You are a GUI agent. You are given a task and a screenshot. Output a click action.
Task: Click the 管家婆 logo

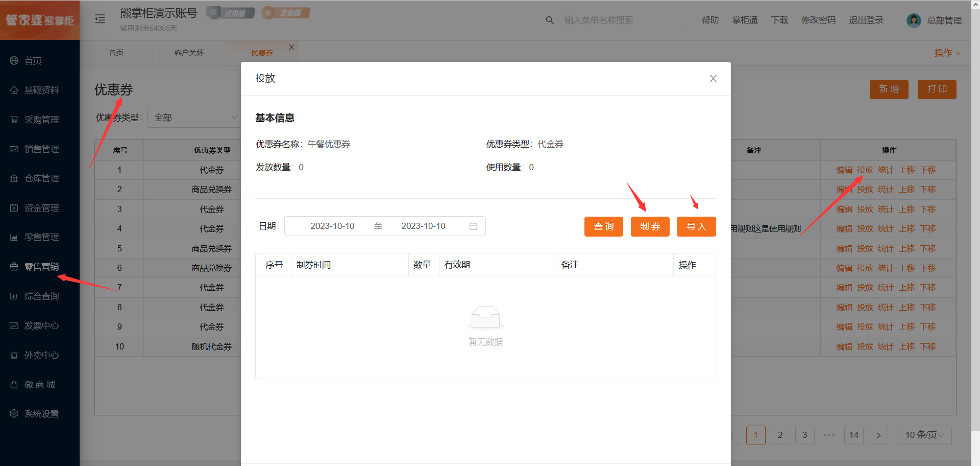40,20
